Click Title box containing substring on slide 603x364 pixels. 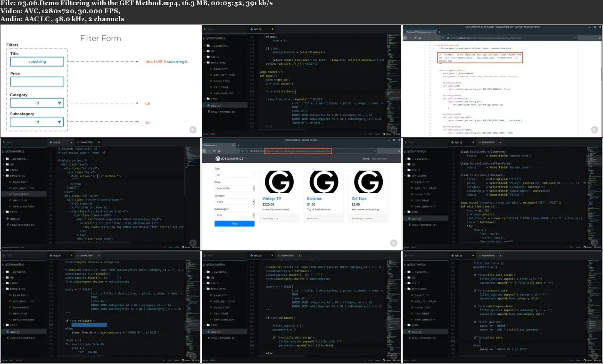click(x=37, y=61)
